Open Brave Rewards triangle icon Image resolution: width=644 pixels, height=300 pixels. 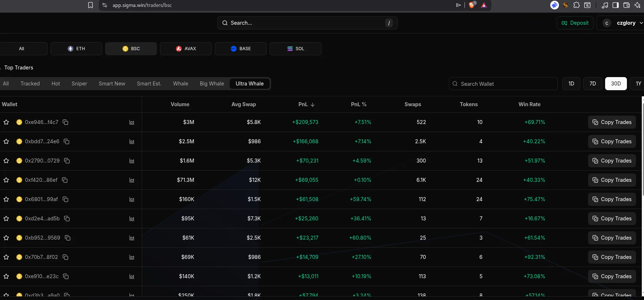(484, 5)
